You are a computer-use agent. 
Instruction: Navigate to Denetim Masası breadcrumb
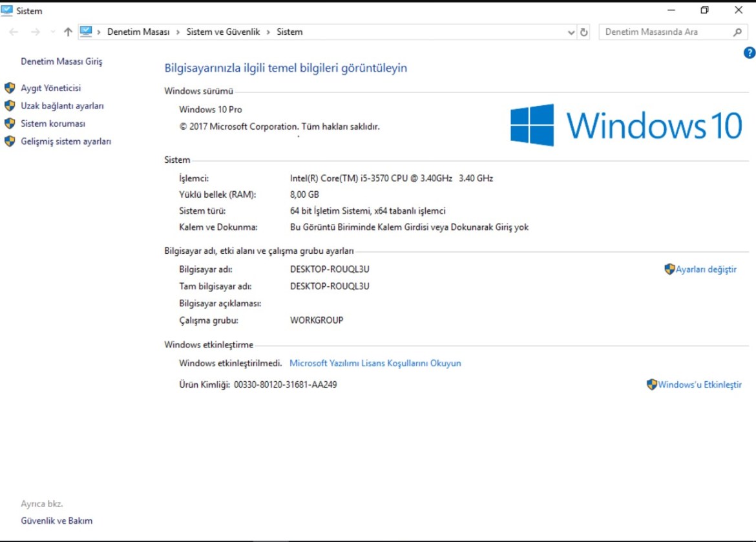(138, 32)
